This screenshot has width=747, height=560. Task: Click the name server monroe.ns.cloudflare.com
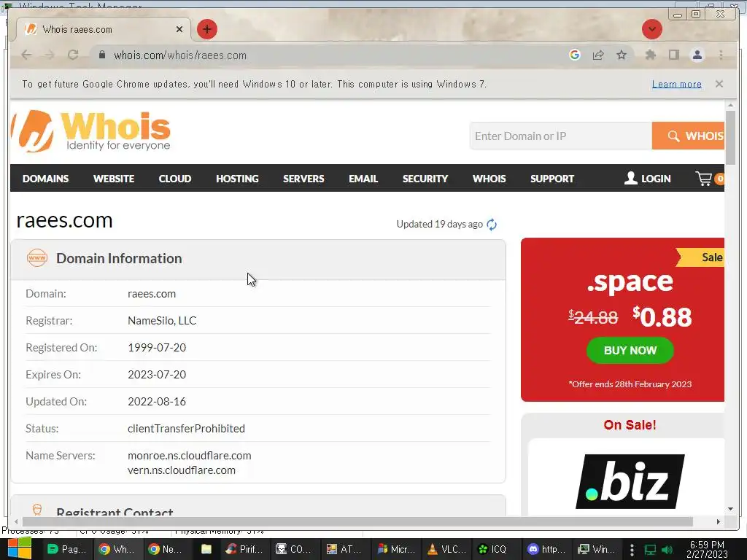point(189,455)
